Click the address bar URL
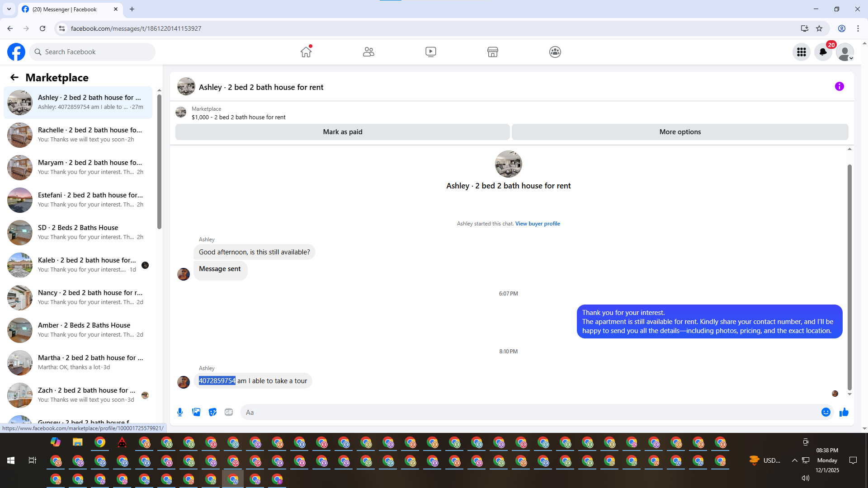The height and width of the screenshot is (488, 868). [136, 28]
